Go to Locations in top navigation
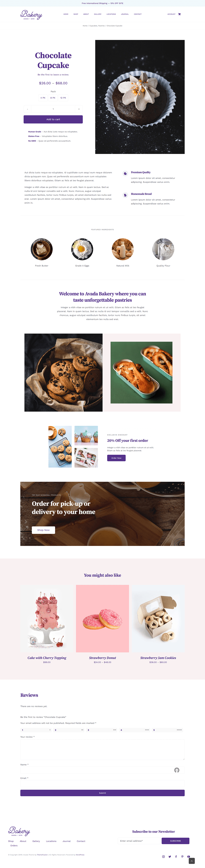The height and width of the screenshot is (868, 205). [x=111, y=14]
